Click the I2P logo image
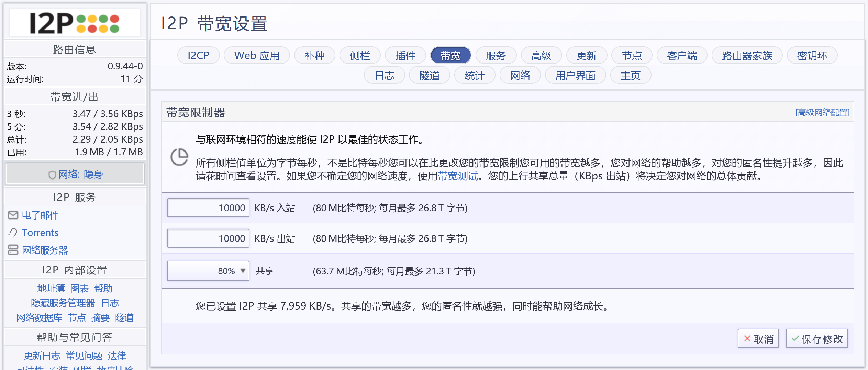The image size is (868, 370). coord(75,23)
